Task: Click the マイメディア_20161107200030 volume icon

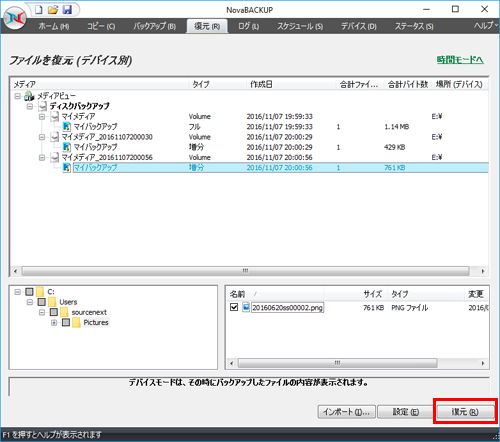Action: point(55,137)
